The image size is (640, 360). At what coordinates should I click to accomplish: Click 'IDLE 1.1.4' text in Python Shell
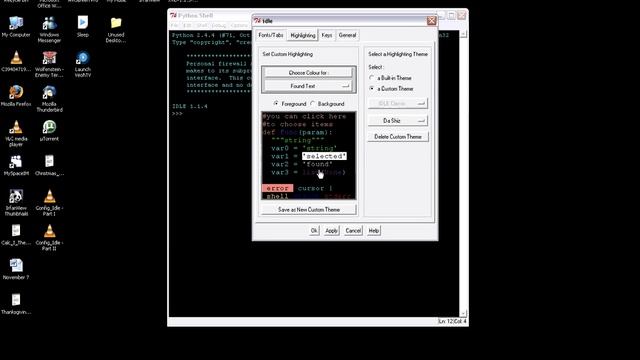[x=190, y=106]
